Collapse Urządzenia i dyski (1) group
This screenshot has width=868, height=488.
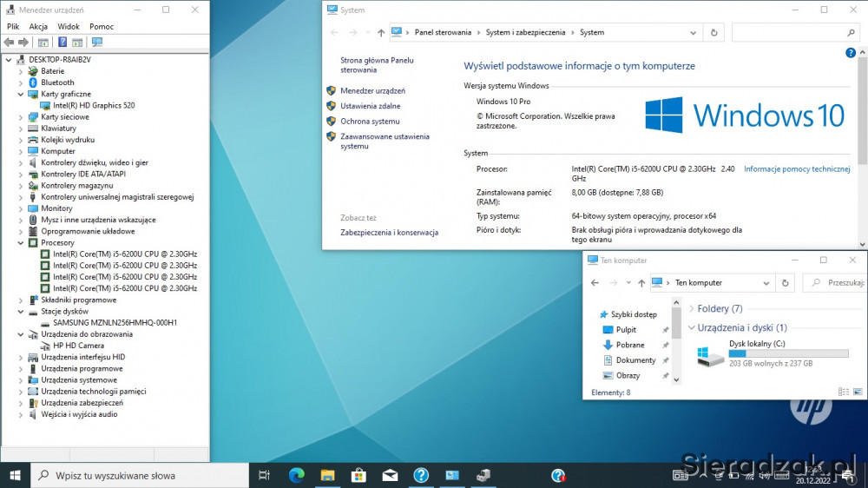click(692, 328)
